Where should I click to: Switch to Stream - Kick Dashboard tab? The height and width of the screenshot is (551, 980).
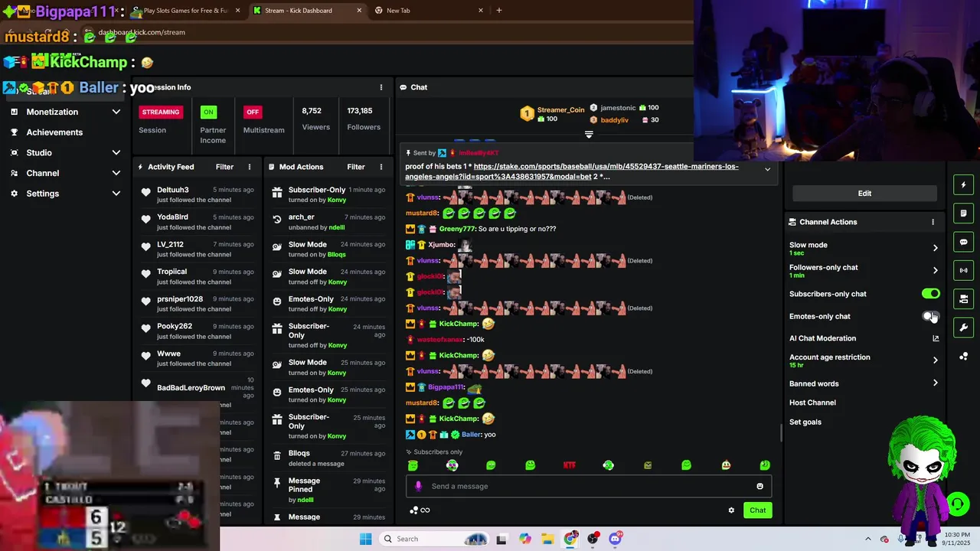[308, 11]
